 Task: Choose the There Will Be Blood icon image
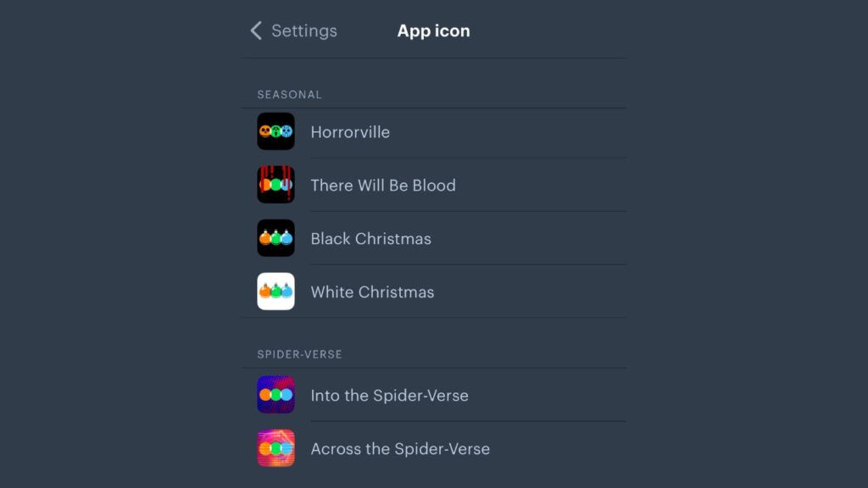[x=275, y=185]
